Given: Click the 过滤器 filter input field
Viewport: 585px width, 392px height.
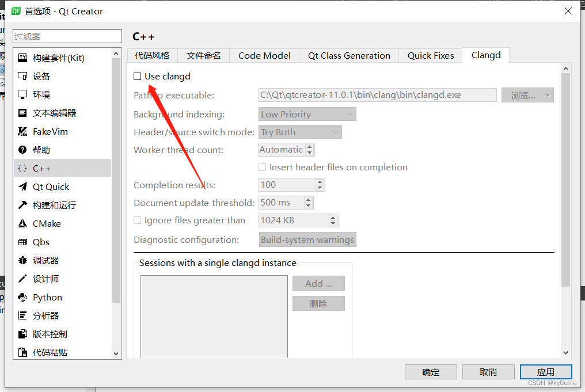Looking at the screenshot, I should point(67,36).
